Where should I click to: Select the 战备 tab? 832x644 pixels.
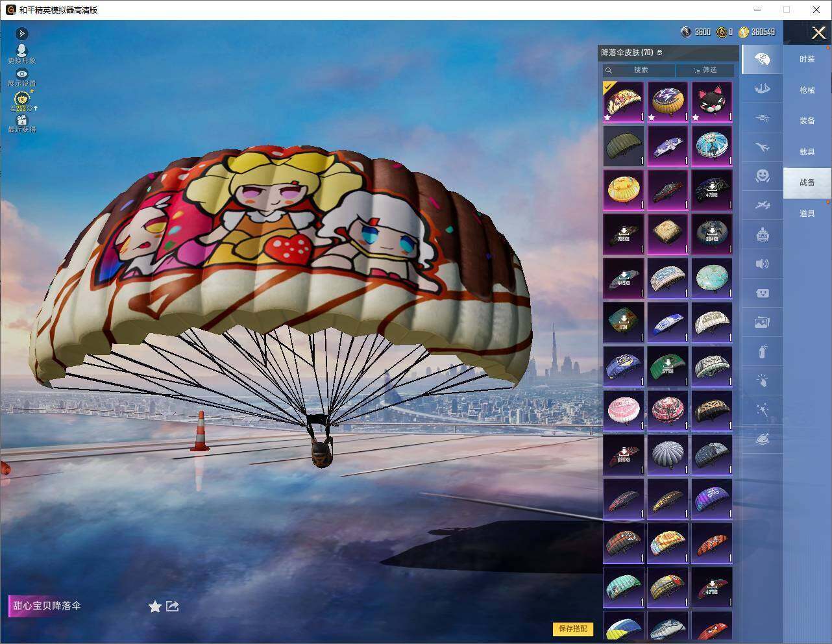807,182
